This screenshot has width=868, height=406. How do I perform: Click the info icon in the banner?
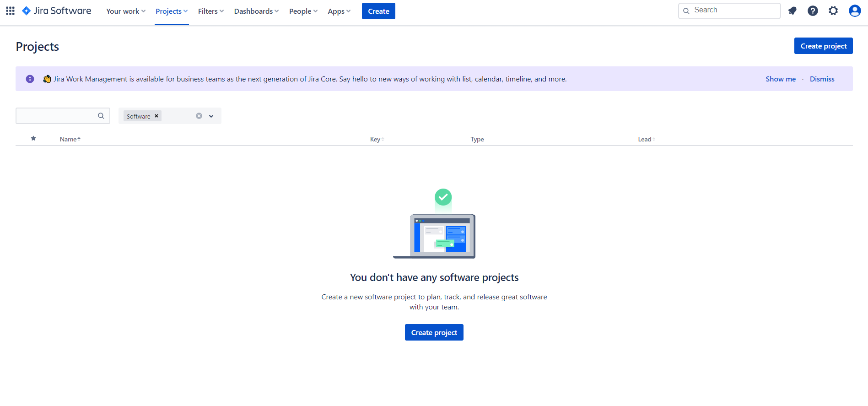click(30, 79)
